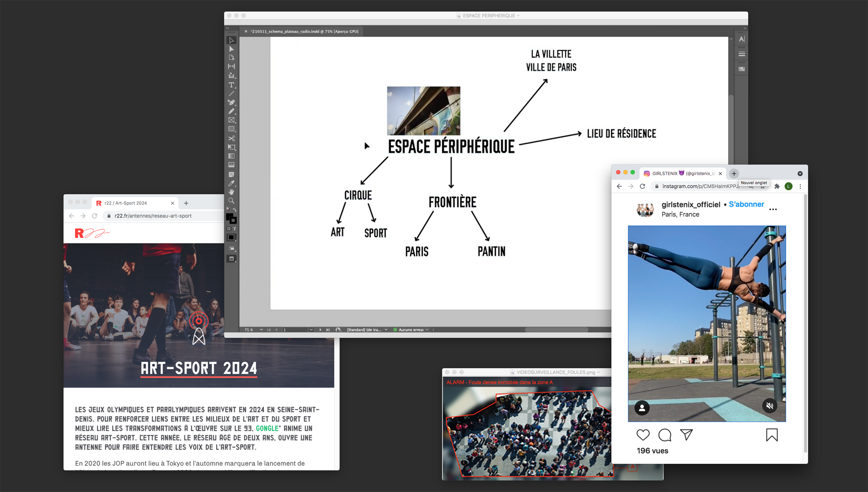Select the Direct Selection tool in InDesign

[231, 49]
